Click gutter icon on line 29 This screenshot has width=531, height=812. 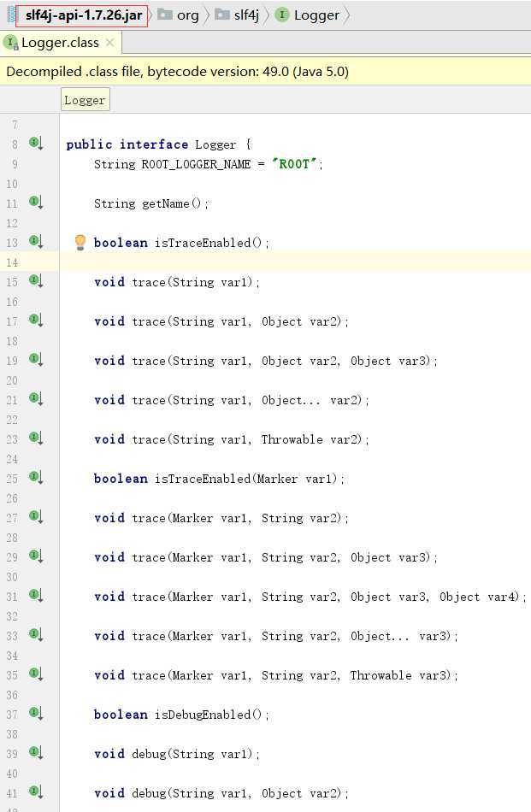[x=36, y=556]
